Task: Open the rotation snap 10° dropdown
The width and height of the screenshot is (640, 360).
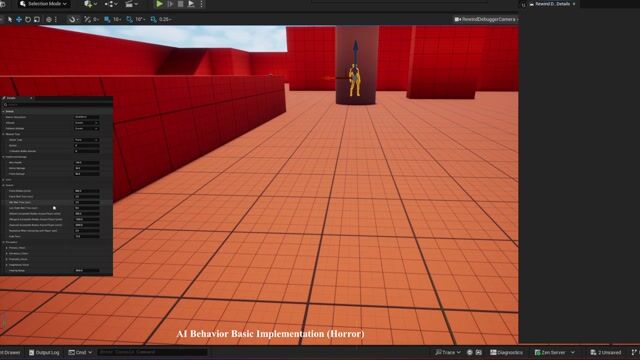Action: tap(141, 19)
